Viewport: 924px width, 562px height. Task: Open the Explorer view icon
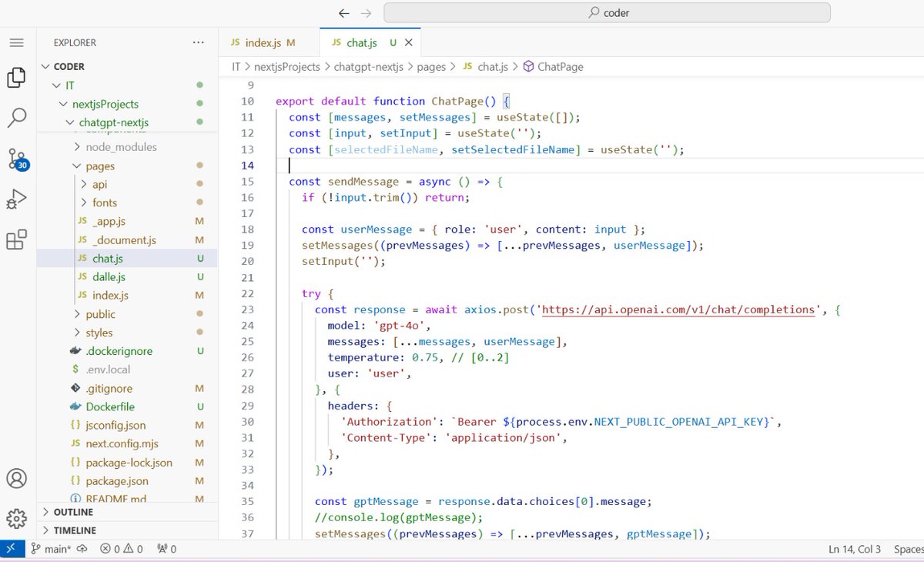click(x=16, y=78)
